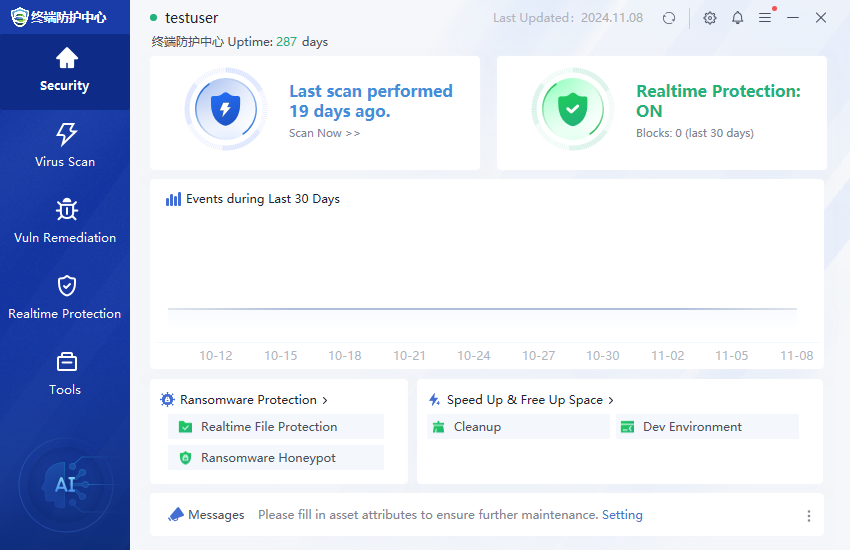Go to Vuln Remediation section
Viewport: 850px width, 550px height.
click(65, 222)
